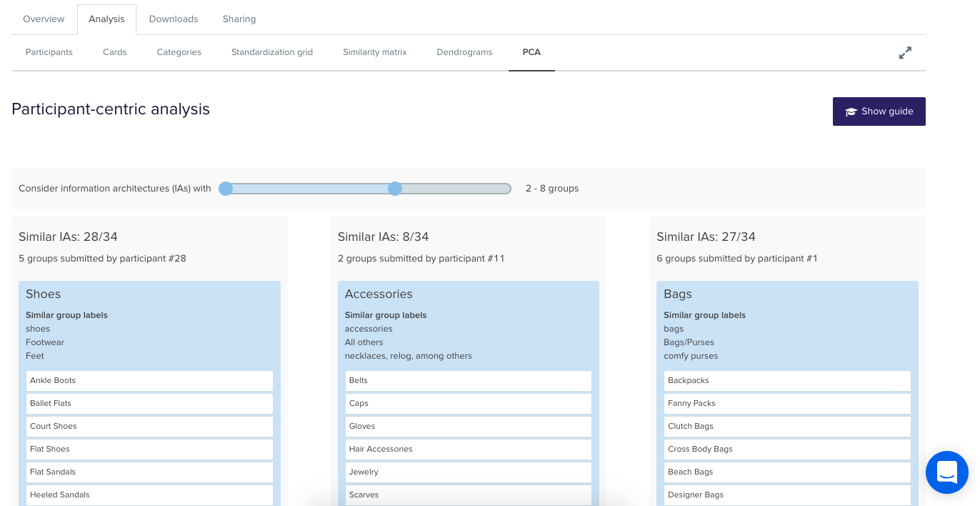Click the right slider handle for groups
The image size is (980, 506).
coord(395,189)
